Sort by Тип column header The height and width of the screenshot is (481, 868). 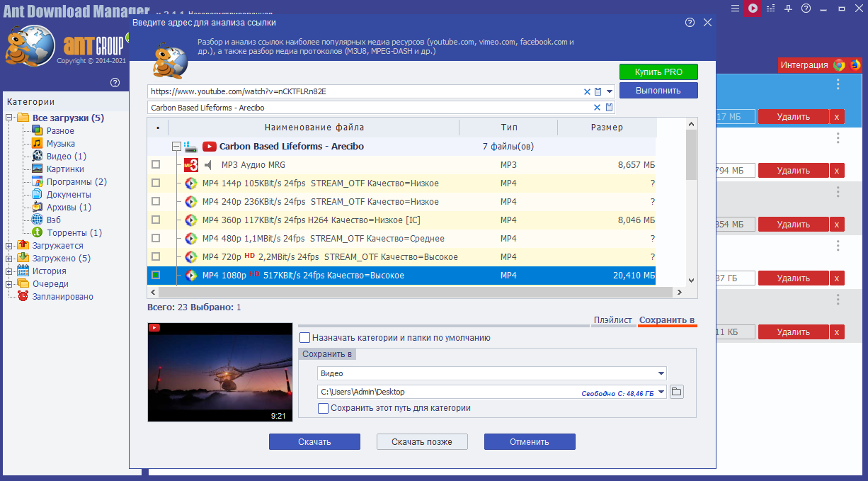(x=509, y=128)
